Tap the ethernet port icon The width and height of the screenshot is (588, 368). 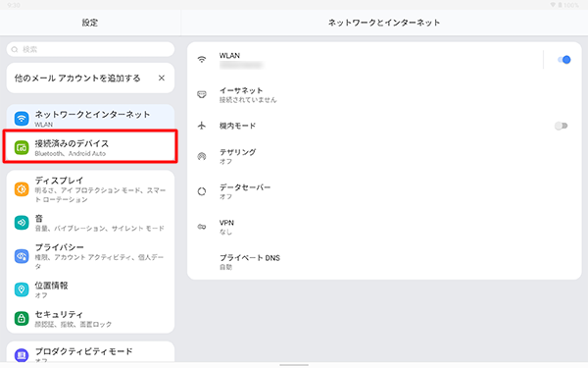[x=202, y=94]
